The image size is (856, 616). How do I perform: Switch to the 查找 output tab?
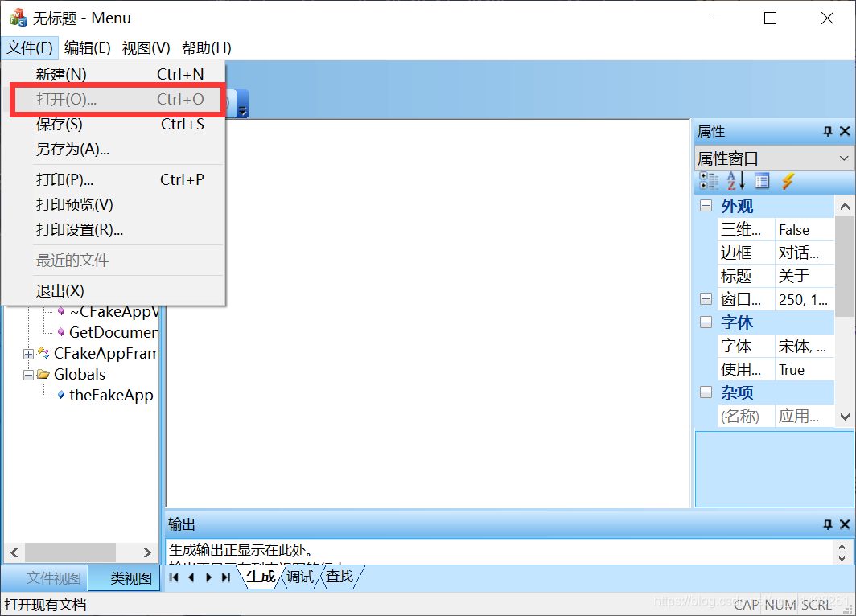coord(340,577)
